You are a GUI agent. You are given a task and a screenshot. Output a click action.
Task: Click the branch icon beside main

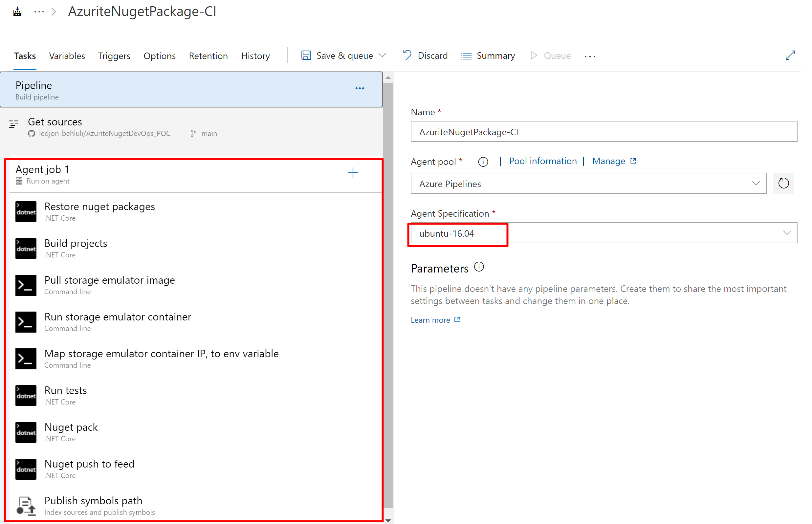point(194,134)
